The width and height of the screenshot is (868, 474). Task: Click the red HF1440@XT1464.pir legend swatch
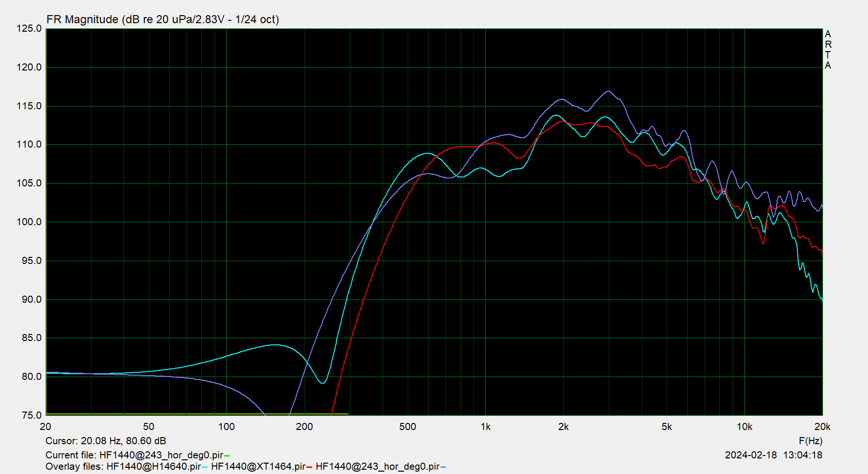pos(309,467)
